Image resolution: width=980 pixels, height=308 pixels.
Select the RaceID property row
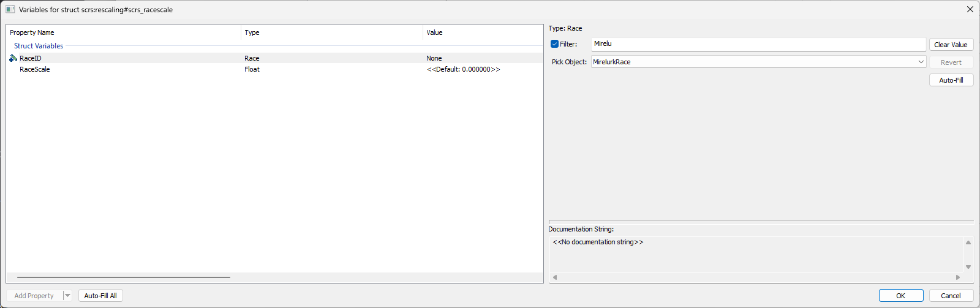click(x=274, y=58)
